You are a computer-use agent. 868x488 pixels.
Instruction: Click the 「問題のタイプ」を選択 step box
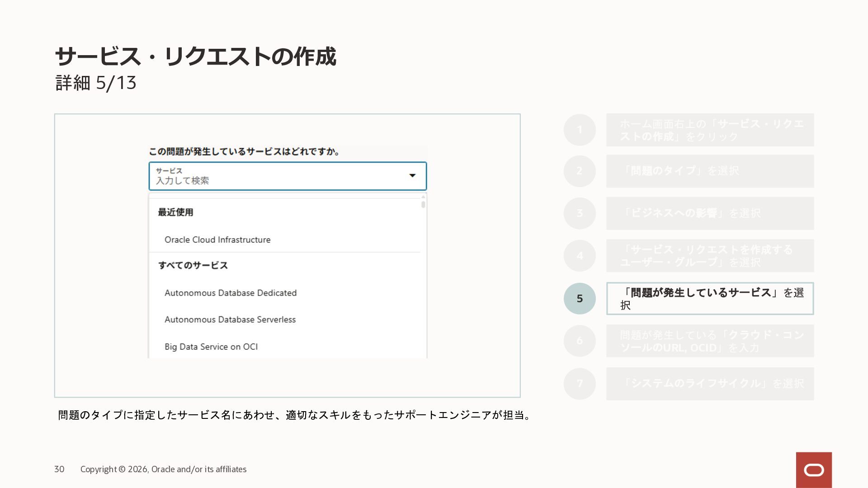coord(710,171)
